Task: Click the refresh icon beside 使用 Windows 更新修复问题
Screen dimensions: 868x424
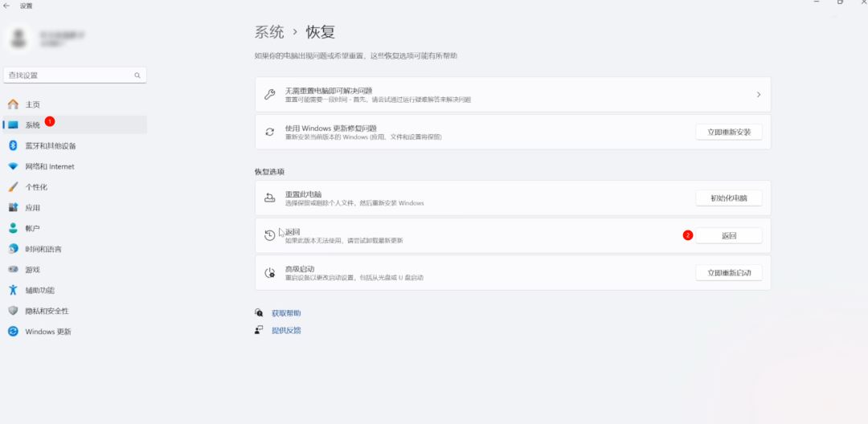Action: click(269, 132)
